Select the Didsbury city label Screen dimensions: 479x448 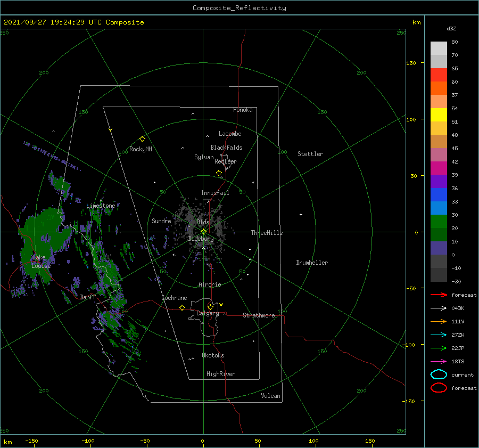[201, 239]
